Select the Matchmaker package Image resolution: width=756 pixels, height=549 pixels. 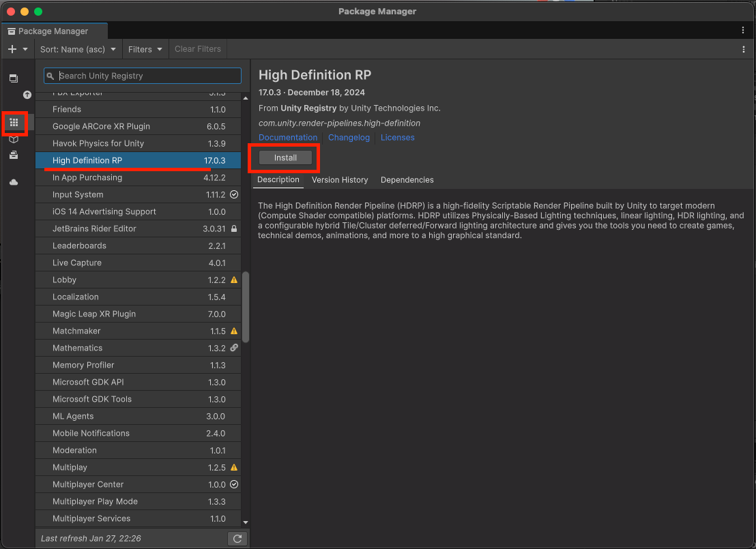pos(102,331)
